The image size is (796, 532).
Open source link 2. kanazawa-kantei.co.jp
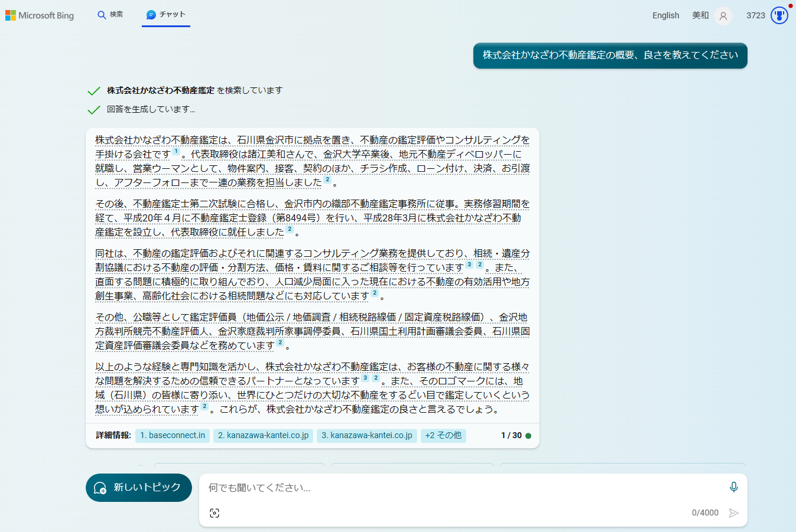tap(263, 436)
